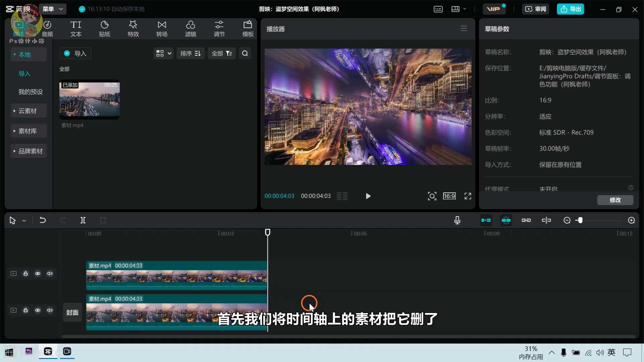Select the upper 素材.mp4 clip on timeline
This screenshot has width=644, height=362.
click(176, 276)
